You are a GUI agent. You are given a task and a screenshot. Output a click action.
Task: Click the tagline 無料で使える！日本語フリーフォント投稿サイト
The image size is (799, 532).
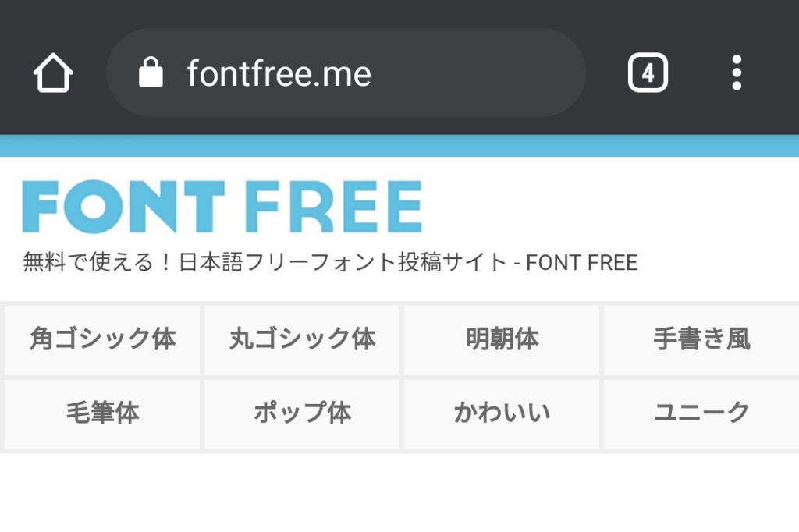265,263
